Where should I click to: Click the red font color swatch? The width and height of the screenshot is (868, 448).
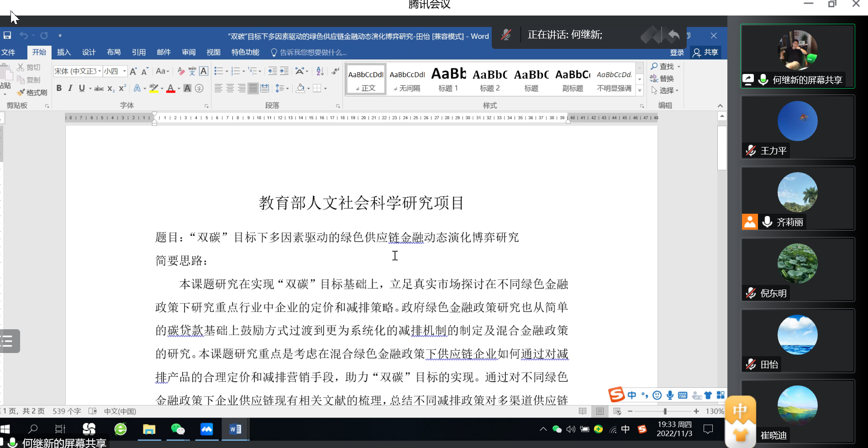(x=170, y=89)
